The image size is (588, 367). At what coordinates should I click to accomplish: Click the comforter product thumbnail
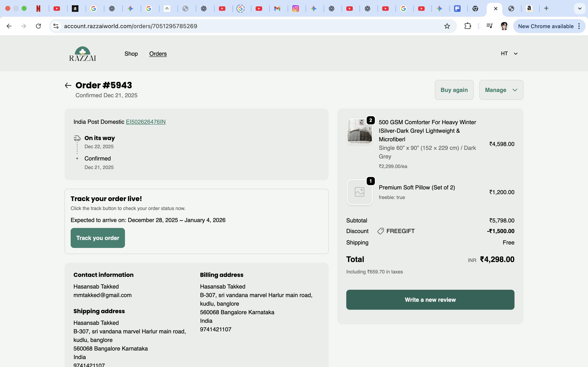point(359,131)
